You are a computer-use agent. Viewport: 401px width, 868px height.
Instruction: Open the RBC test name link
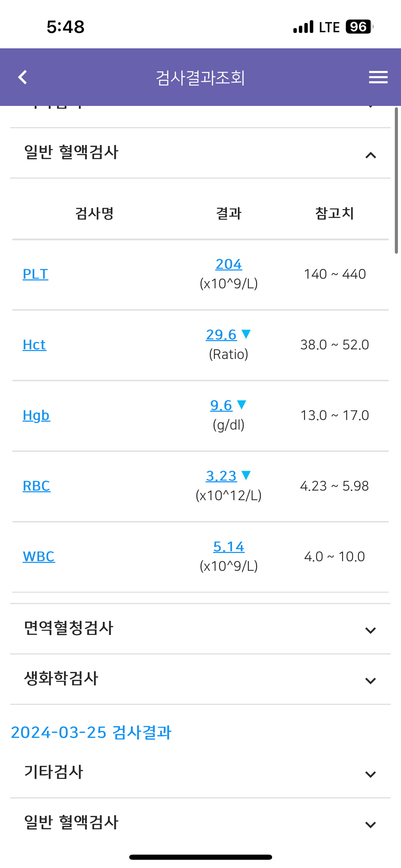coord(37,486)
